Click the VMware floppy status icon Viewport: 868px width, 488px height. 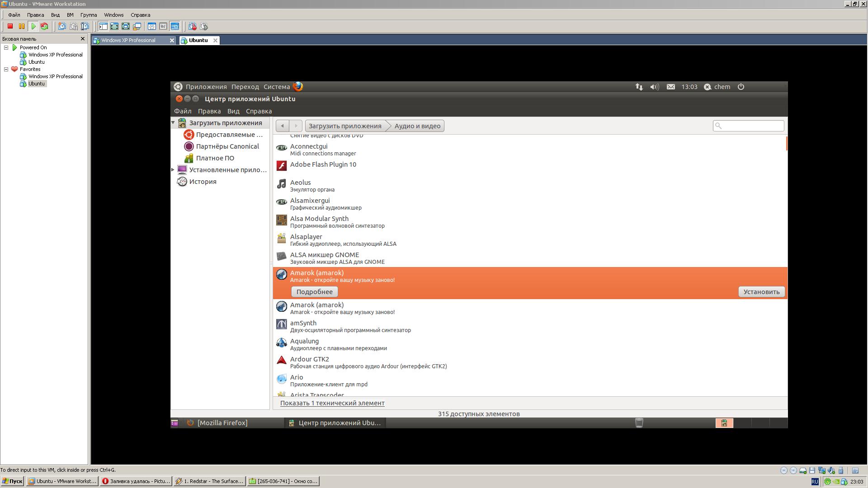(x=812, y=470)
